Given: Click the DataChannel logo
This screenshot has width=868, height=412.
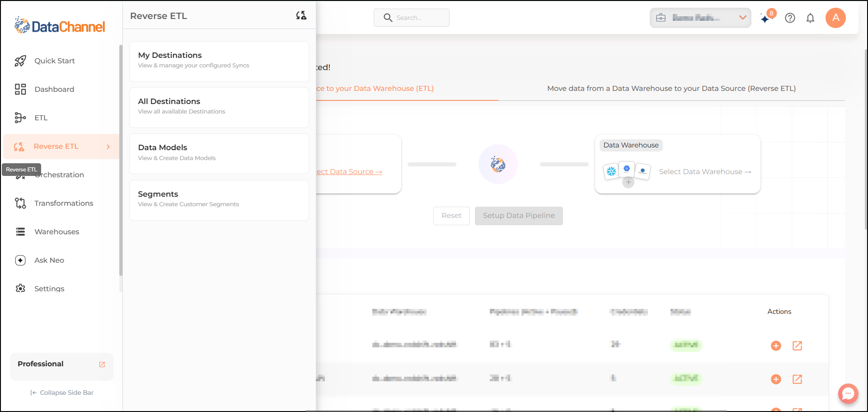Looking at the screenshot, I should [59, 25].
